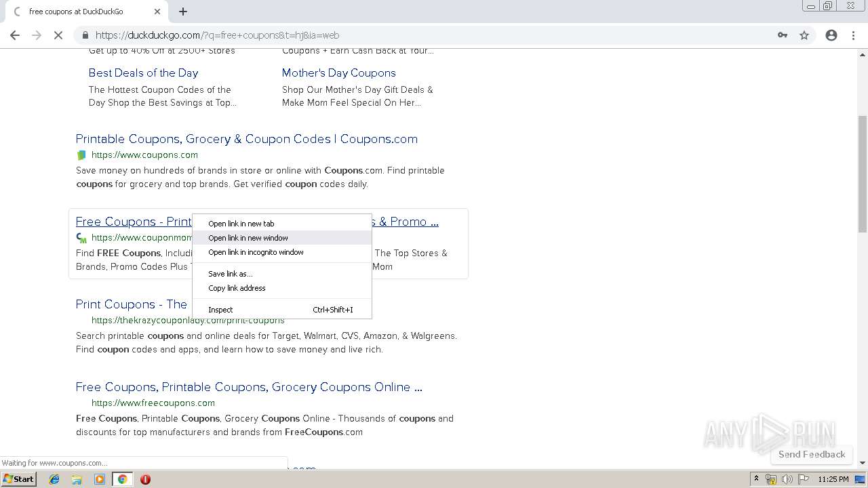Switch to Chrome taskbar button
This screenshot has height=488, width=868.
[122, 479]
